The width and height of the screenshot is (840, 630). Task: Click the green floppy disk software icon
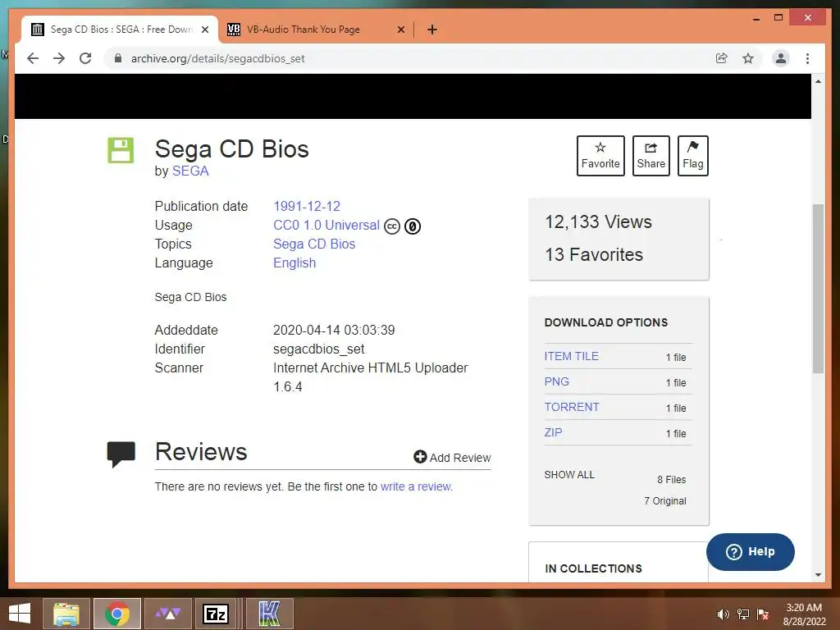pyautogui.click(x=121, y=150)
